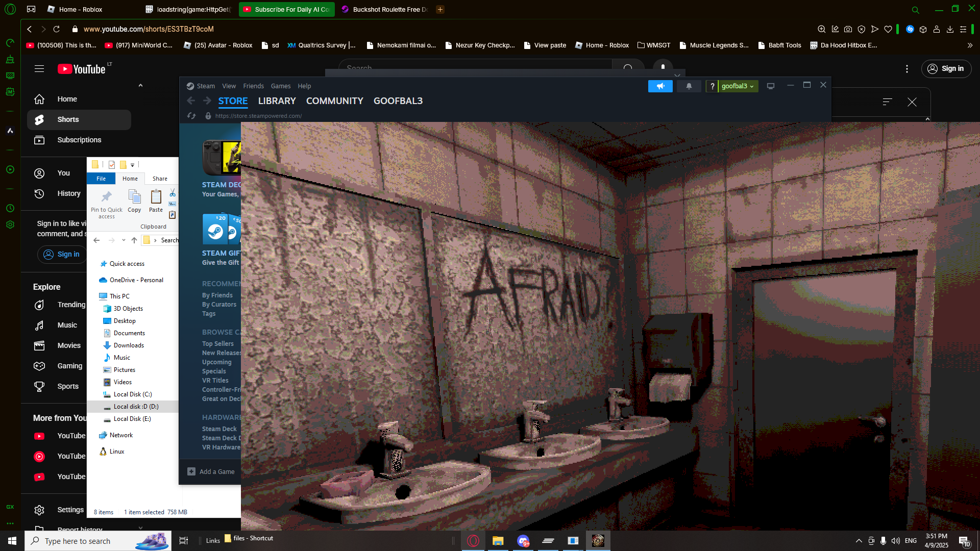The height and width of the screenshot is (551, 980).
Task: Open Top Sellers link in Steam store
Action: pyautogui.click(x=218, y=344)
